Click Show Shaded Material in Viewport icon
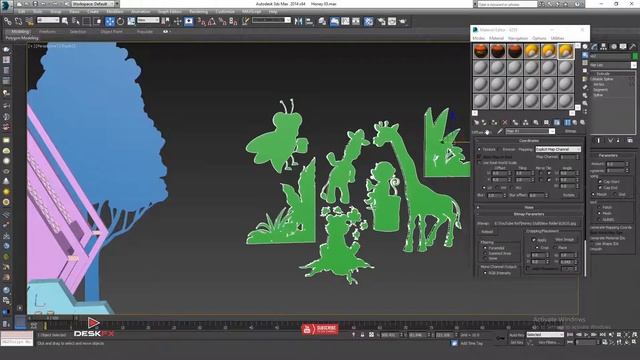640x360 pixels. tap(557, 122)
